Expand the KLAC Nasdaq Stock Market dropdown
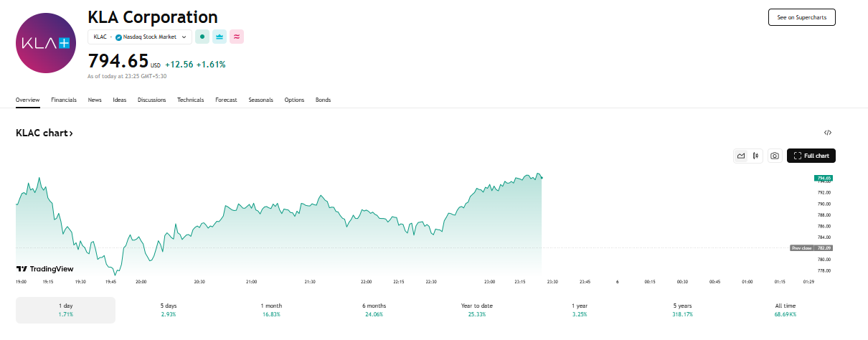868x340 pixels. coord(140,37)
